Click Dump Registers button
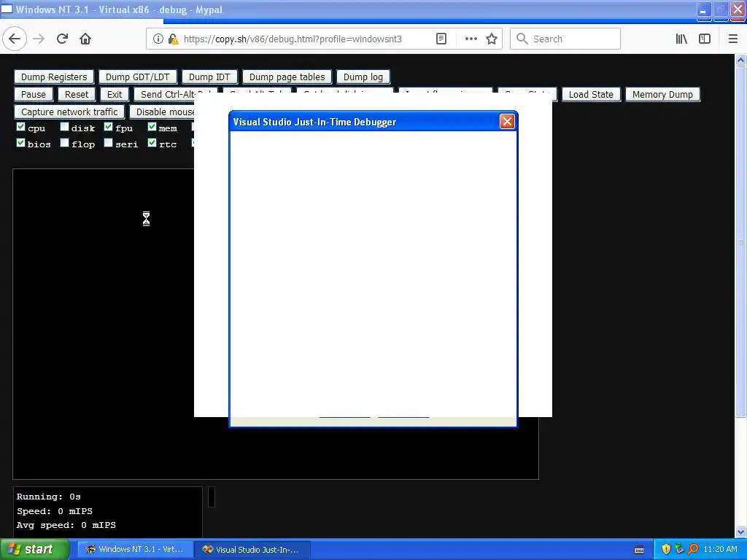Image resolution: width=747 pixels, height=560 pixels. [x=54, y=77]
